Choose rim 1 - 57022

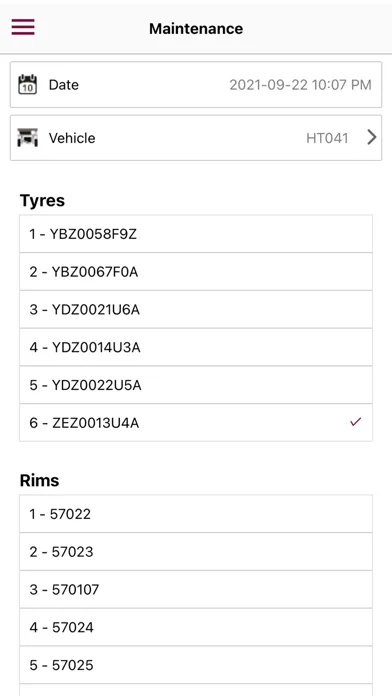click(x=196, y=514)
